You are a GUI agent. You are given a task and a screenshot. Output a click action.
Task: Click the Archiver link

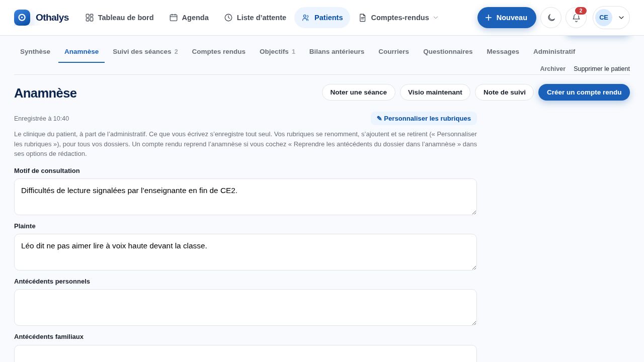tap(552, 69)
